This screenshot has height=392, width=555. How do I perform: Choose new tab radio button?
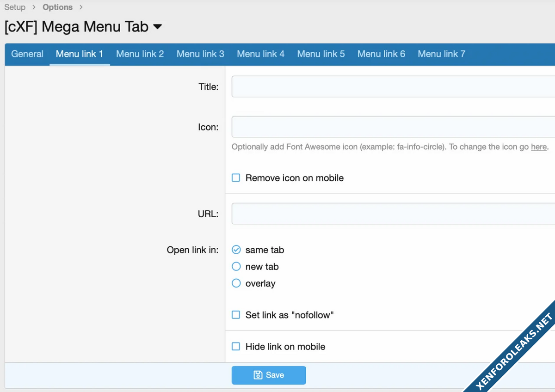(x=236, y=267)
